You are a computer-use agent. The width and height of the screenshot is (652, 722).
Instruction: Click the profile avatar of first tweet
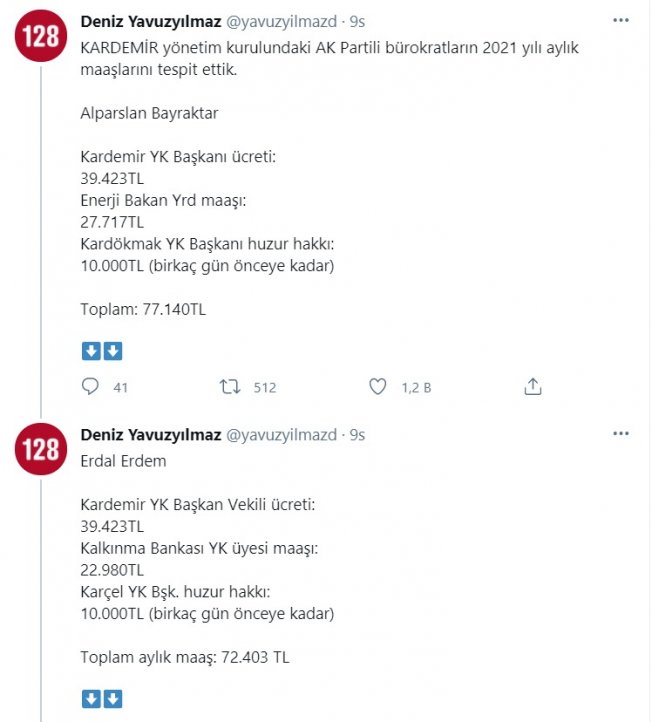pyautogui.click(x=41, y=36)
